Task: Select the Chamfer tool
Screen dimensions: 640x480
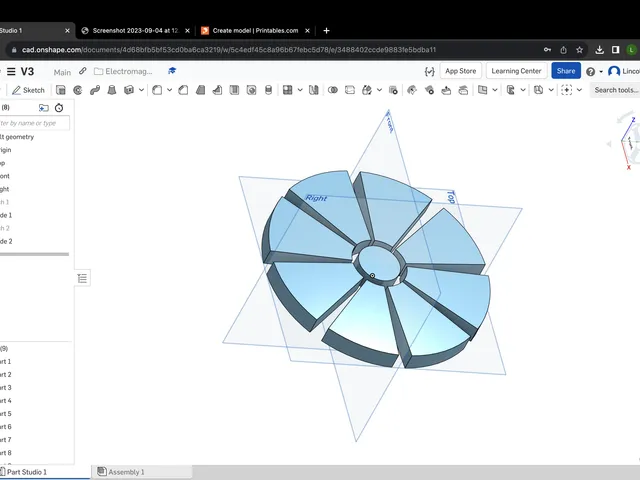Action: tap(183, 90)
